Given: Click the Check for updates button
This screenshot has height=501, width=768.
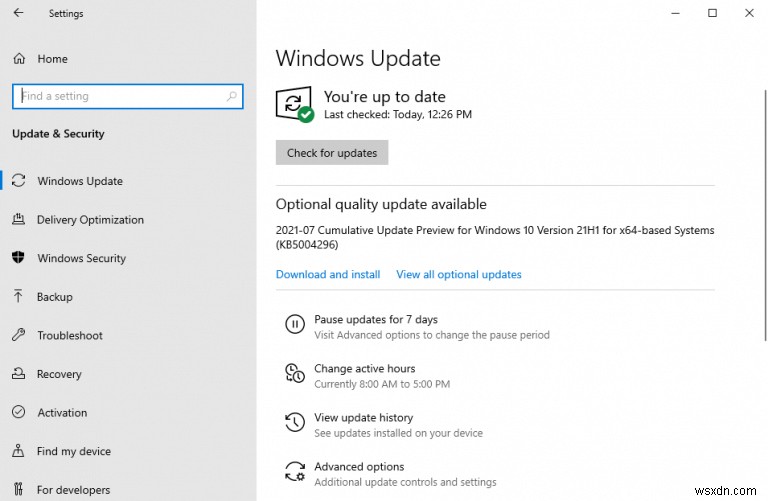Looking at the screenshot, I should click(x=332, y=152).
